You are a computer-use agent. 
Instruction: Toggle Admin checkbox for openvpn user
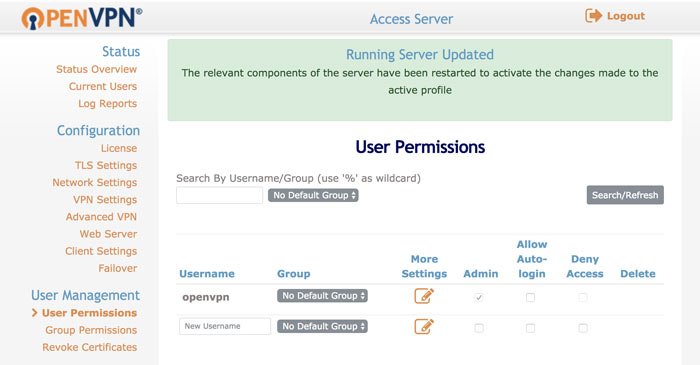pos(479,297)
